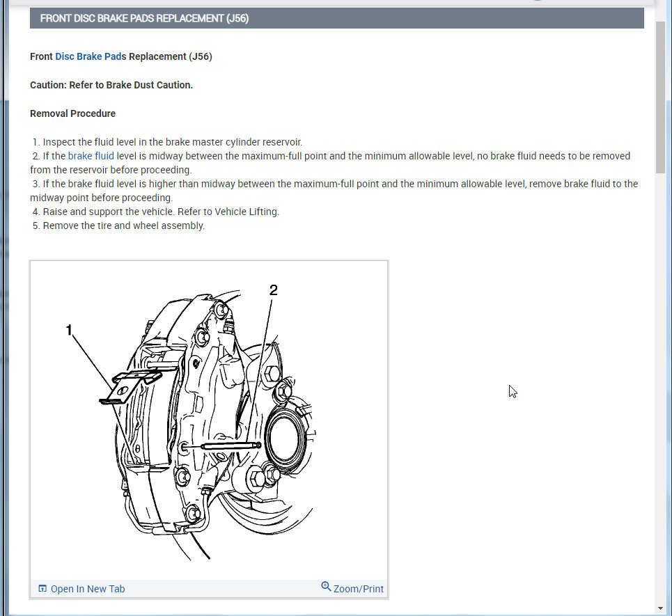
Task: Click step 5 'Remove the tire and wheel assembly'
Action: (x=118, y=226)
